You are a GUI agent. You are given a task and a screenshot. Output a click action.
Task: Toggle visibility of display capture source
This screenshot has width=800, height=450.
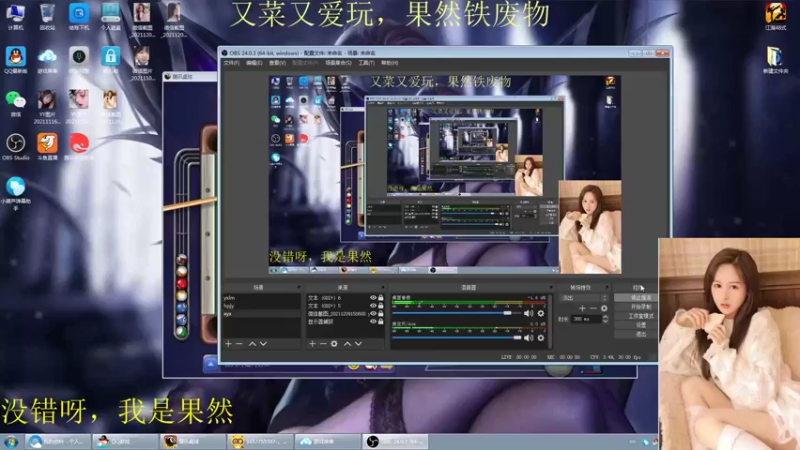(x=373, y=321)
